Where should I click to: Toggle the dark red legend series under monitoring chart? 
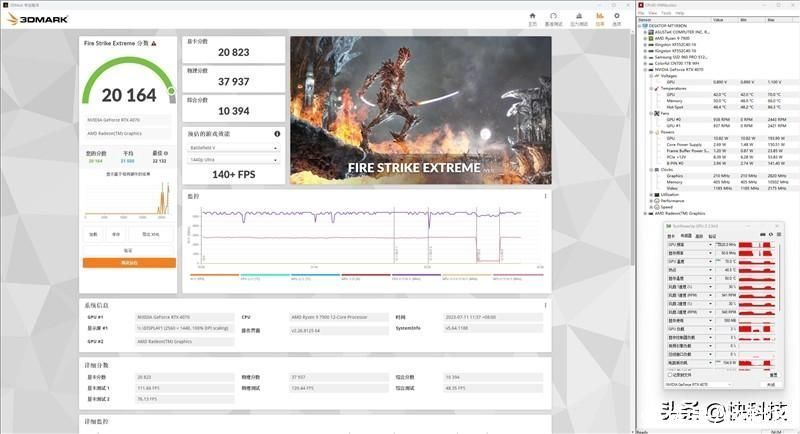(x=365, y=275)
